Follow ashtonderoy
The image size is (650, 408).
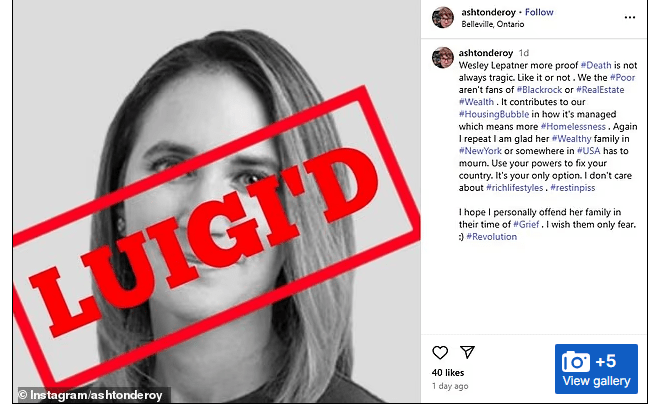pos(539,12)
